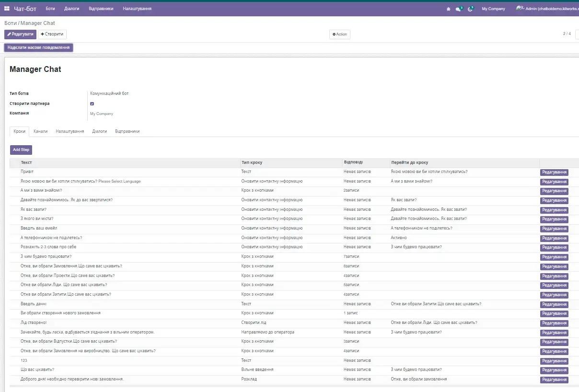Click the activities clock icon
579x392 pixels.
(x=470, y=9)
